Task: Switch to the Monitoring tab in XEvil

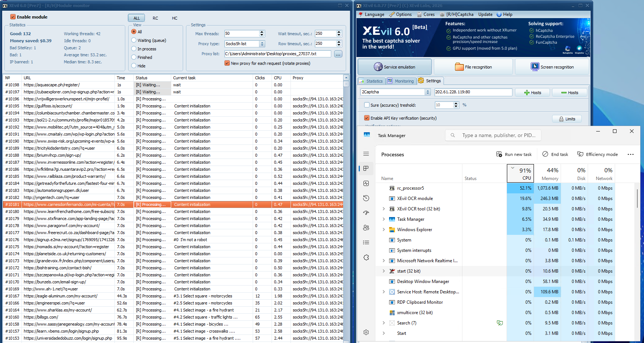Action: [x=401, y=81]
